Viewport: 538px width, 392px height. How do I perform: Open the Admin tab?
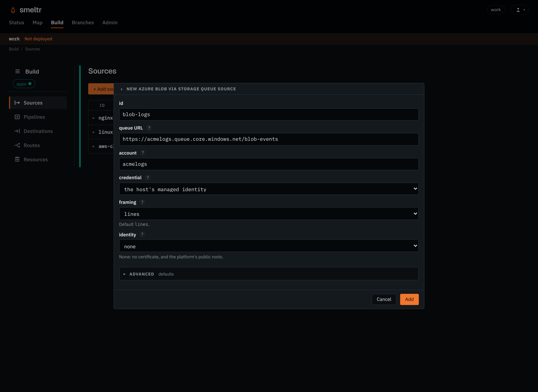(110, 23)
